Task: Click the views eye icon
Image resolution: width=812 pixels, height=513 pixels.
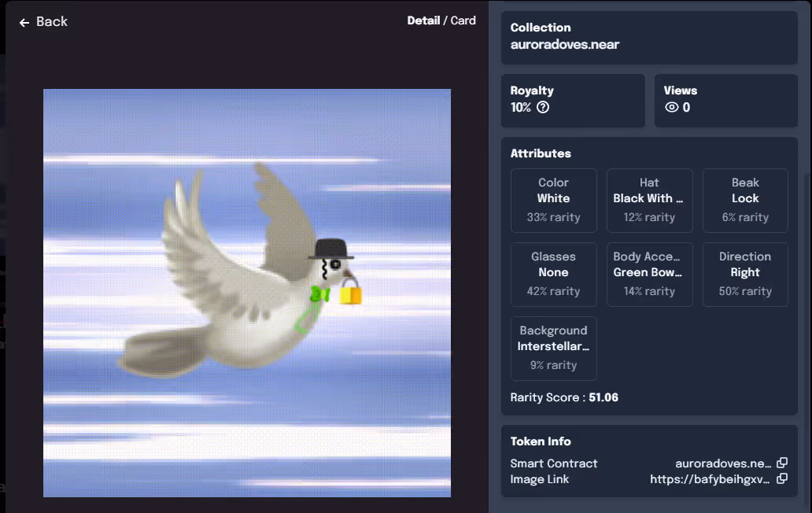Action: pos(672,107)
